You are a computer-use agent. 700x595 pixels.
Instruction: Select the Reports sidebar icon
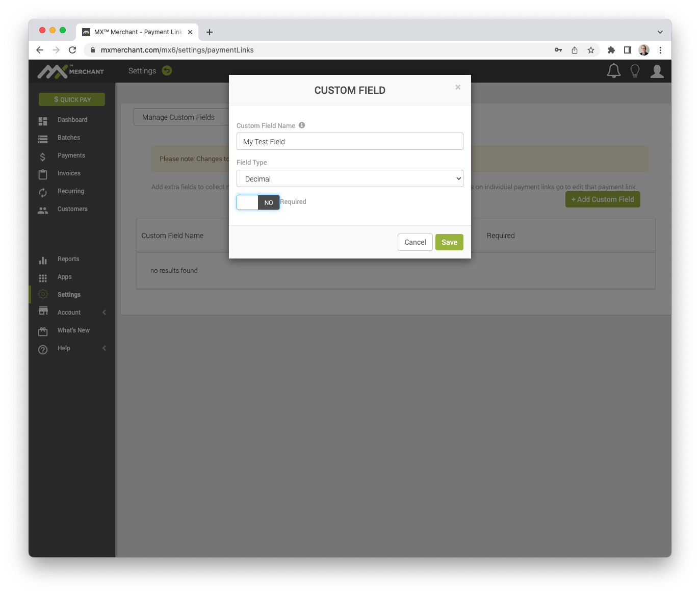(43, 260)
